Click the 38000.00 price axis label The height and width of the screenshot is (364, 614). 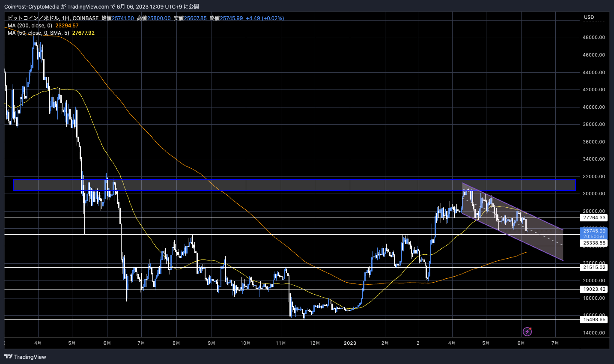coord(594,124)
